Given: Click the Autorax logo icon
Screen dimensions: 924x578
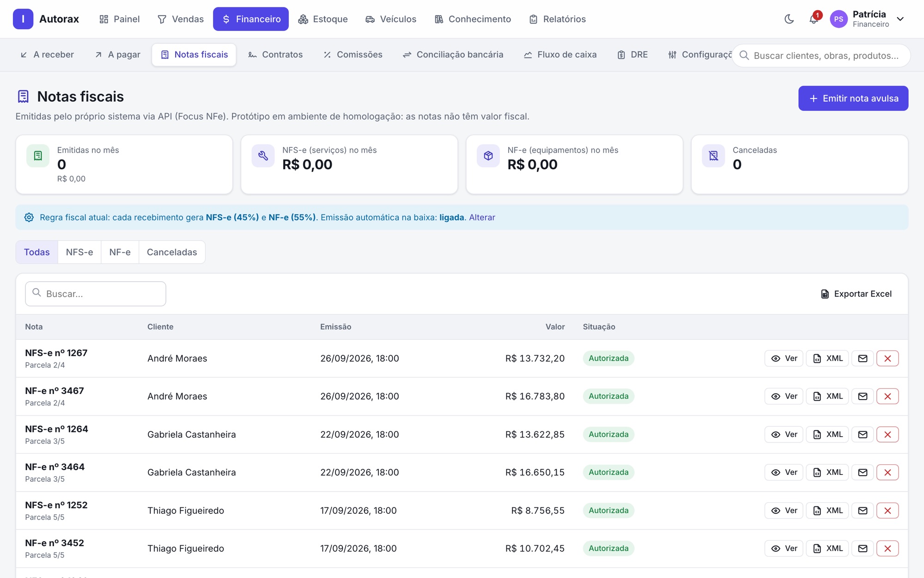Looking at the screenshot, I should point(23,19).
